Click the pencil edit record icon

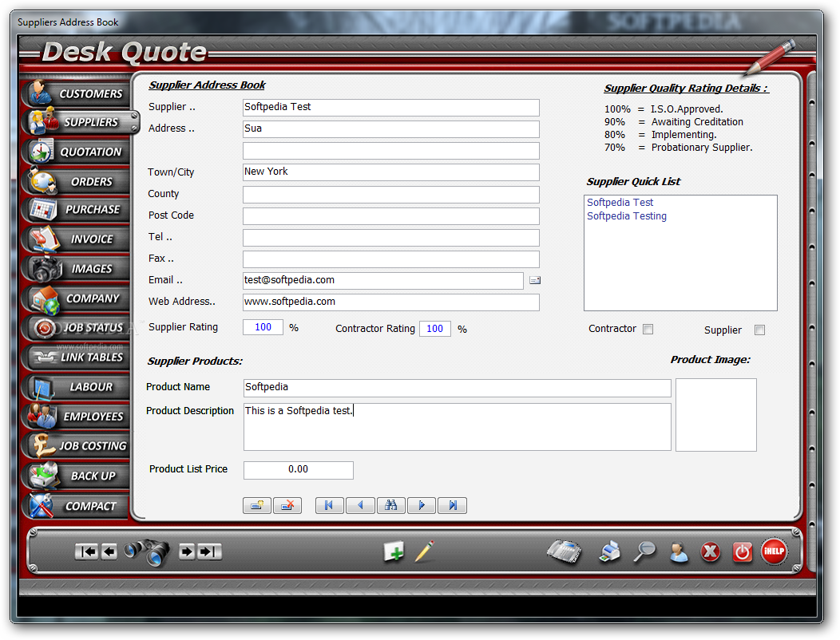click(x=424, y=551)
